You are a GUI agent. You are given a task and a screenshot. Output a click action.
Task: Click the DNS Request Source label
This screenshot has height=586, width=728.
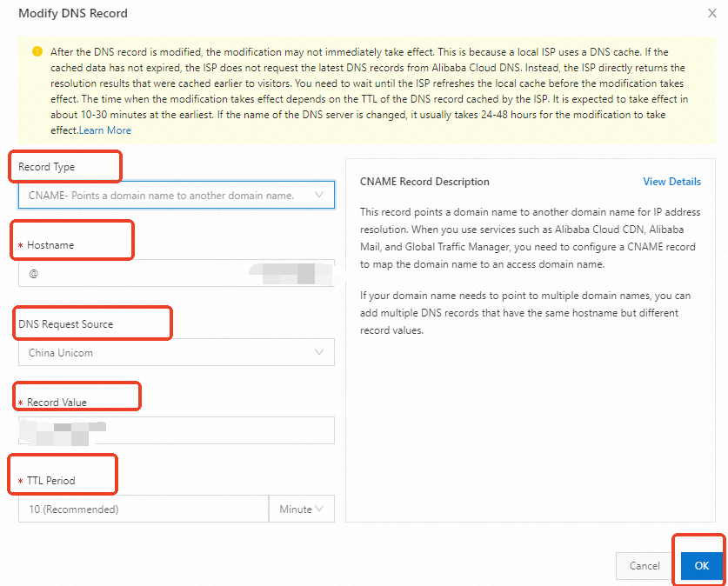point(66,323)
